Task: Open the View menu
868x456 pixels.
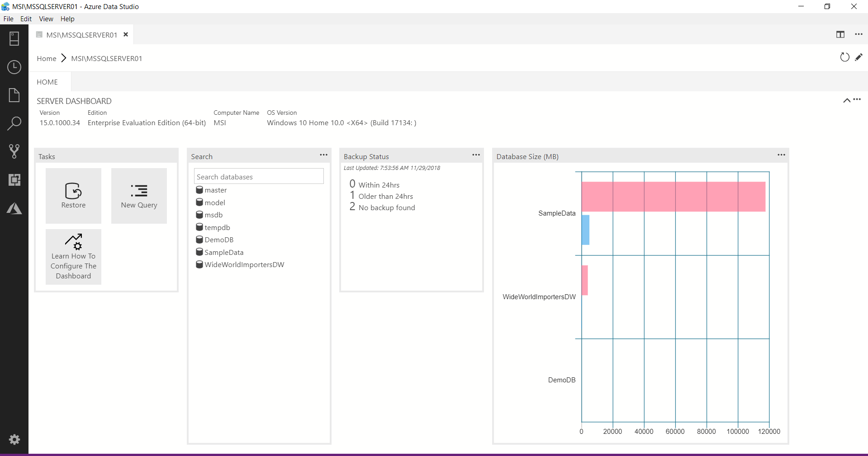Action: (46, 19)
